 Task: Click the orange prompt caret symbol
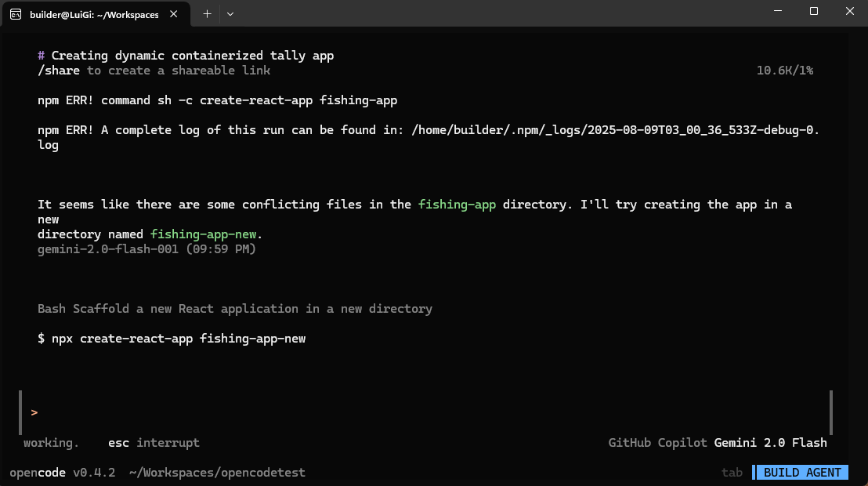[x=34, y=412]
